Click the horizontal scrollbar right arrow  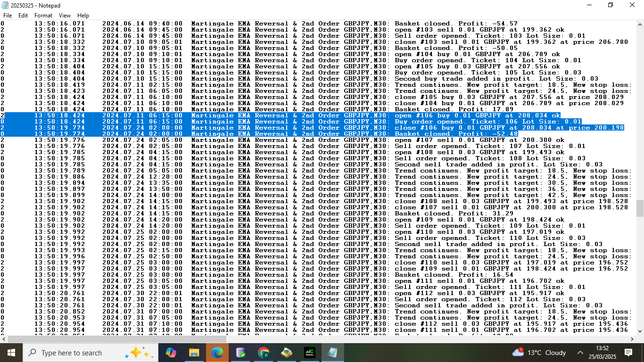632,339
